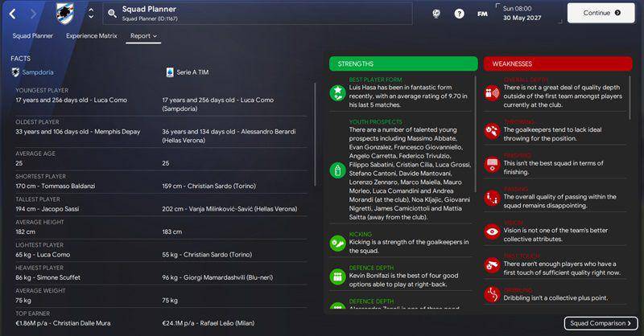Image resolution: width=644 pixels, height=336 pixels.
Task: Click the small Sampdoria badge icon
Action: click(15, 72)
